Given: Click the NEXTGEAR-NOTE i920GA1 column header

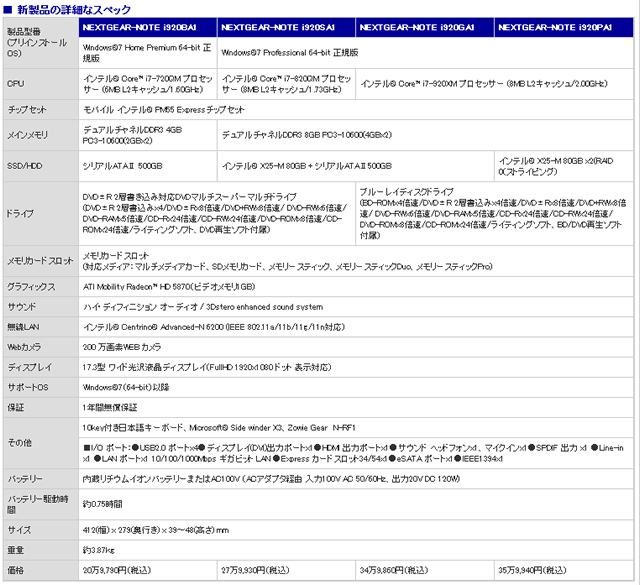Looking at the screenshot, I should [x=425, y=28].
